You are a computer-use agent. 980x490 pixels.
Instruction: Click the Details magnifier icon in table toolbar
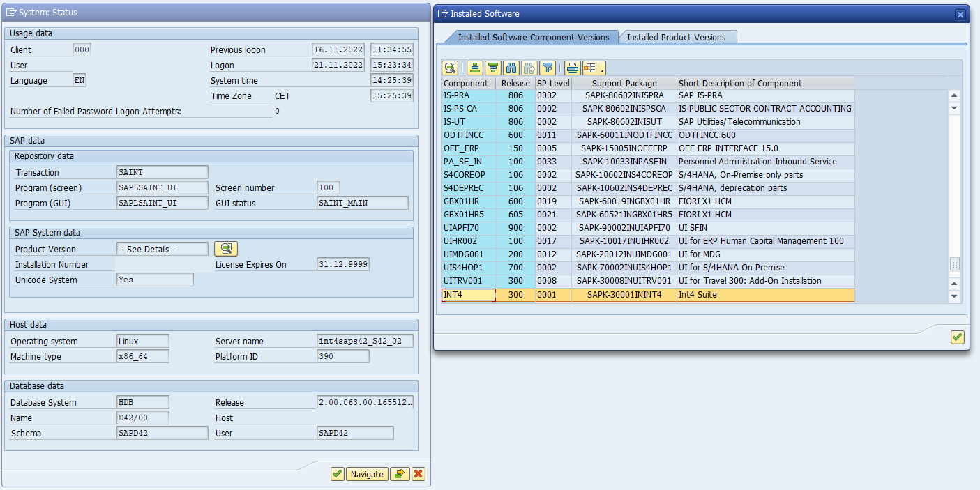pyautogui.click(x=450, y=68)
